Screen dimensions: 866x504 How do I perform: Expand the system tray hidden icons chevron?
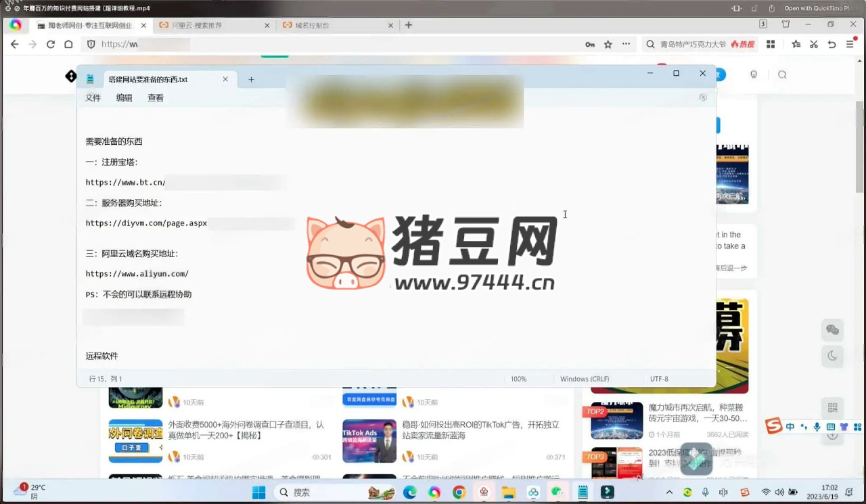point(670,492)
